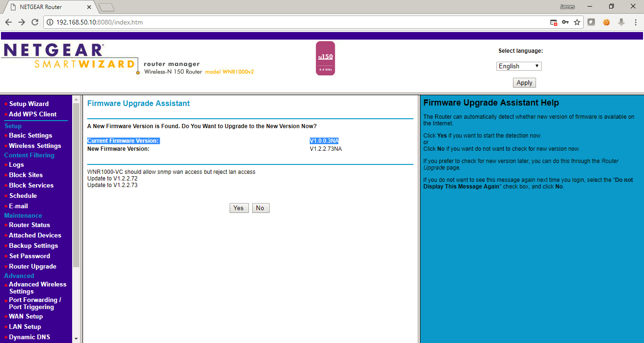Open Set Password page
Viewport: 644px width, 343px height.
30,256
